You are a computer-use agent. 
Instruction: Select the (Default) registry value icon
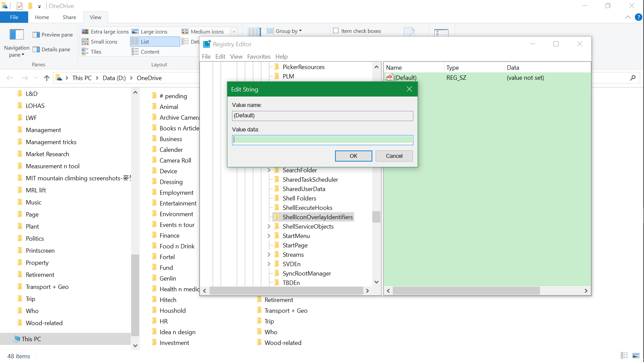point(389,77)
